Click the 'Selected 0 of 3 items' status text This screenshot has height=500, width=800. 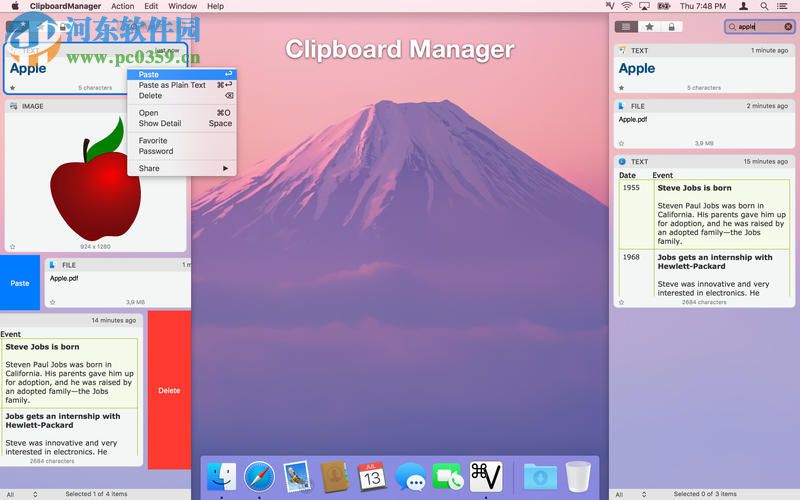tap(705, 494)
